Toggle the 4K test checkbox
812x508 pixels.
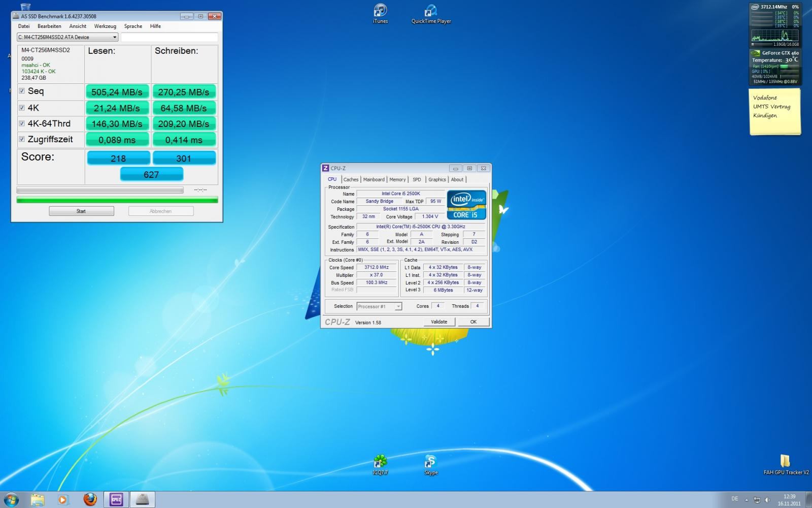point(22,108)
